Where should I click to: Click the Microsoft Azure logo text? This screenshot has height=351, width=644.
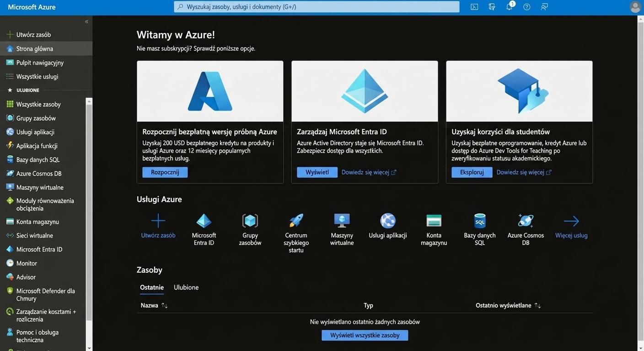point(32,7)
